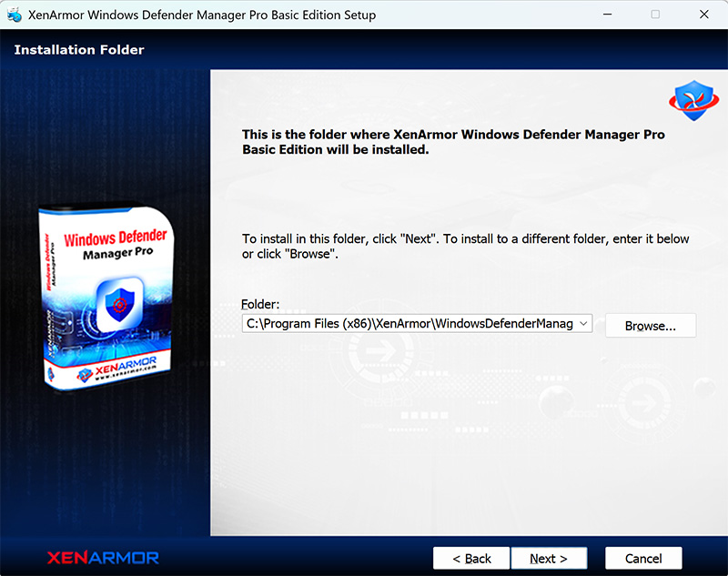Close the setup window
The width and height of the screenshot is (728, 576).
coord(703,15)
